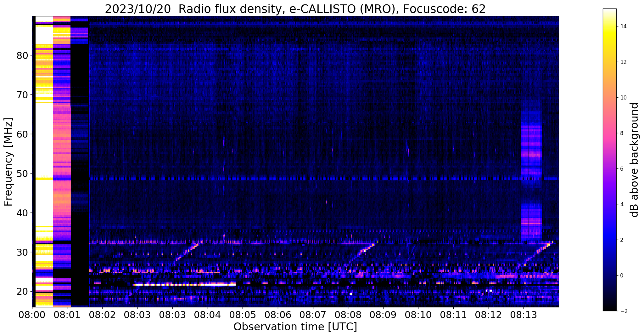
Task: Click the 08:02 time tick label
Action: pos(102,315)
